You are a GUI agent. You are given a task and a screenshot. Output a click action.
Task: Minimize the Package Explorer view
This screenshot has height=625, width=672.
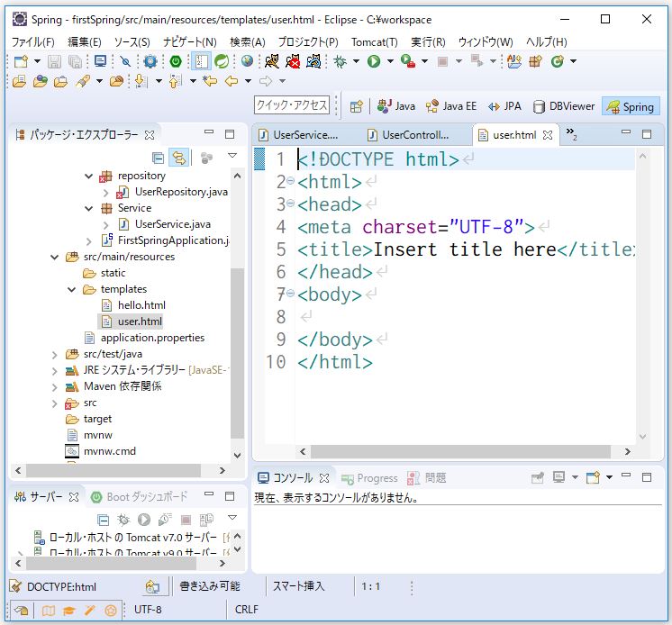point(209,132)
